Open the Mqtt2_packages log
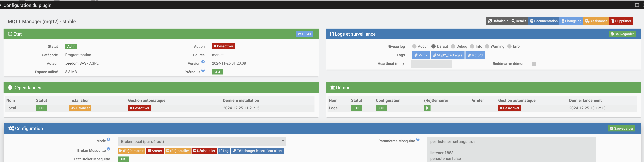Image resolution: width=644 pixels, height=162 pixels. (x=448, y=55)
